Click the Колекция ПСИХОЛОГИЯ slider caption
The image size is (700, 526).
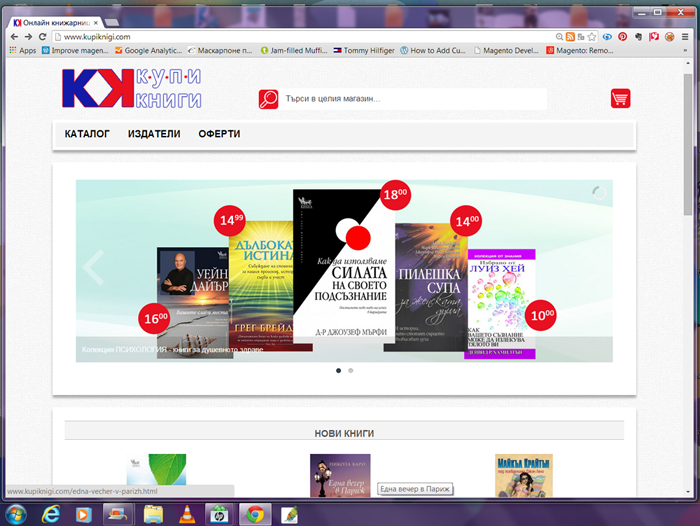coord(172,350)
